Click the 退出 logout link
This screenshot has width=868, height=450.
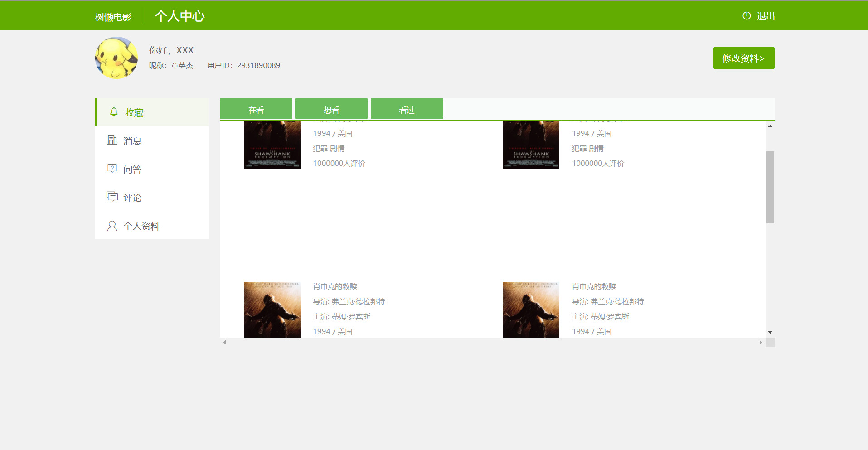766,16
